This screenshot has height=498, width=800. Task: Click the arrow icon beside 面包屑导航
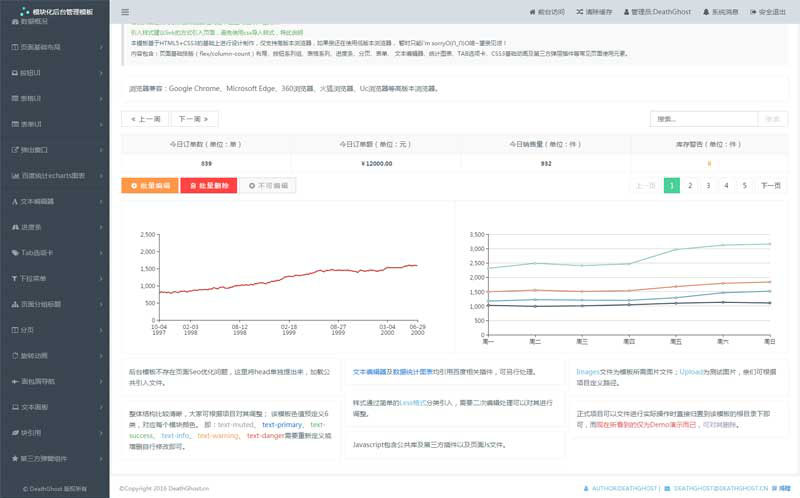(x=15, y=381)
